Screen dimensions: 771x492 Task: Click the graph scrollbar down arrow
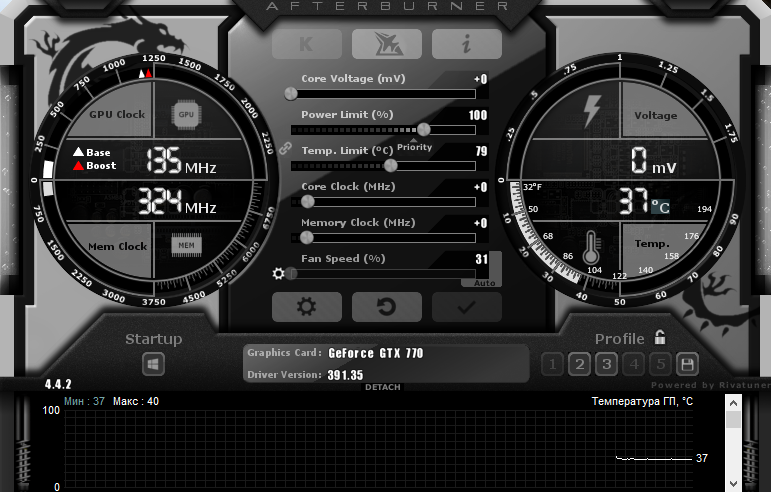tap(733, 484)
